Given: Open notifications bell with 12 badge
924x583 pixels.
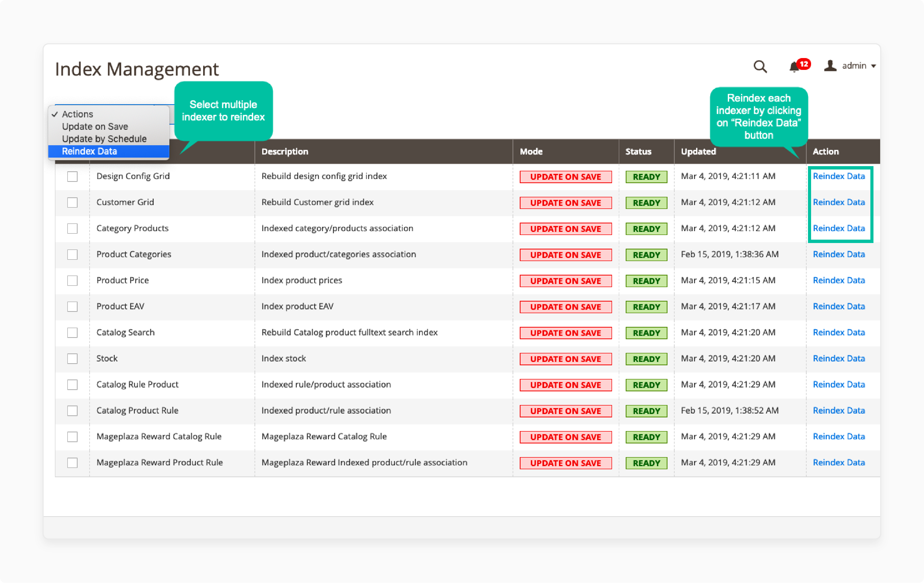Looking at the screenshot, I should tap(799, 66).
